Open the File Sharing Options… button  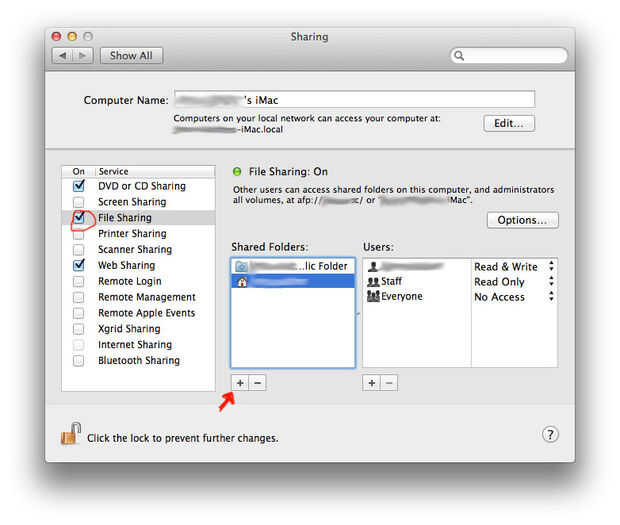pos(523,220)
